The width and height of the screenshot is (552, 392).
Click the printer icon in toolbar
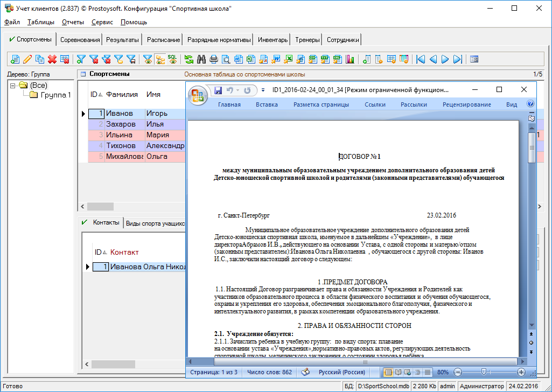214,59
